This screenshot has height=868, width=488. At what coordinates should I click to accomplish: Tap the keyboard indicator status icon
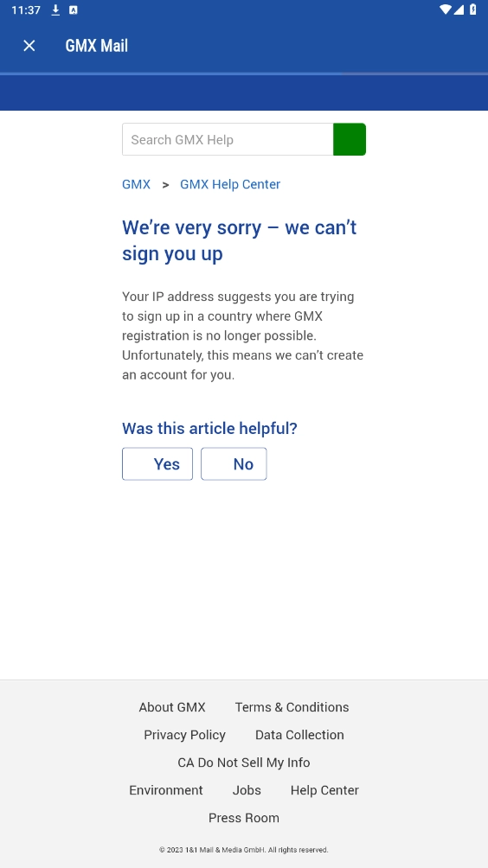pos(74,10)
